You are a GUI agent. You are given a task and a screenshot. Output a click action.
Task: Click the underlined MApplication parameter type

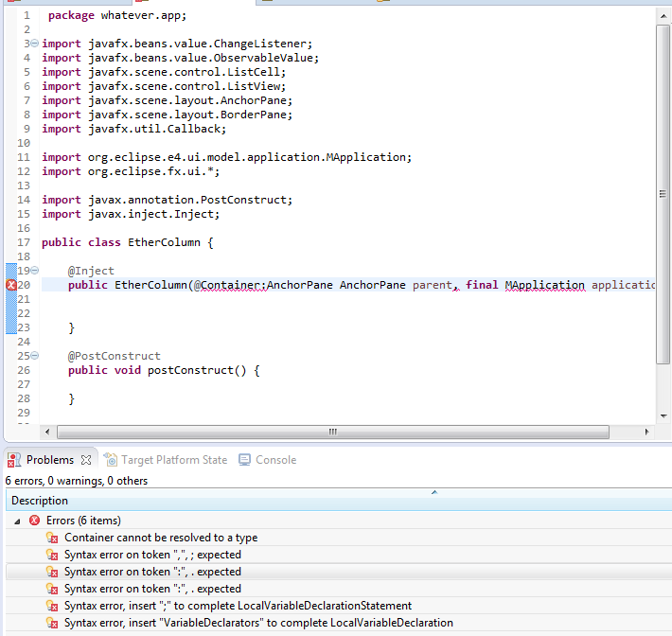tap(545, 285)
